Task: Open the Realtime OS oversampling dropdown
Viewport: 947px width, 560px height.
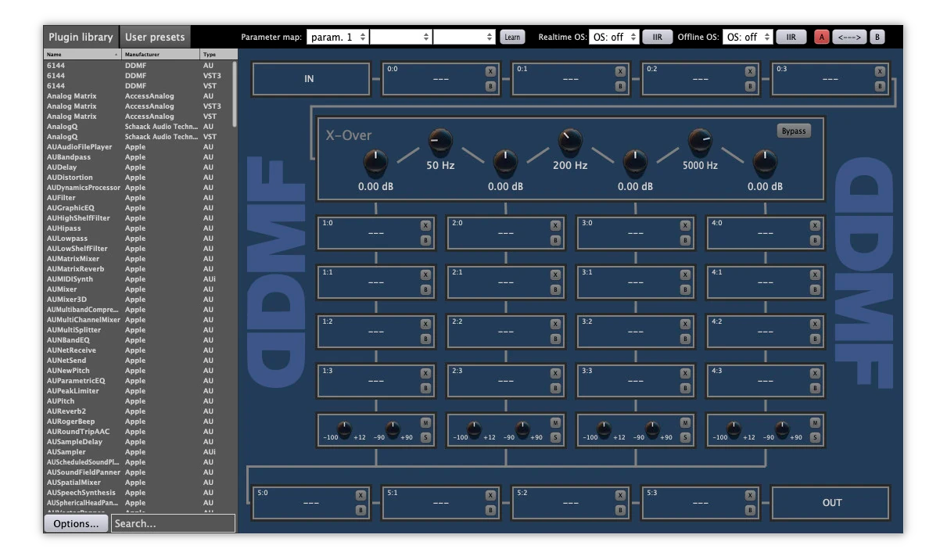Action: [x=614, y=36]
